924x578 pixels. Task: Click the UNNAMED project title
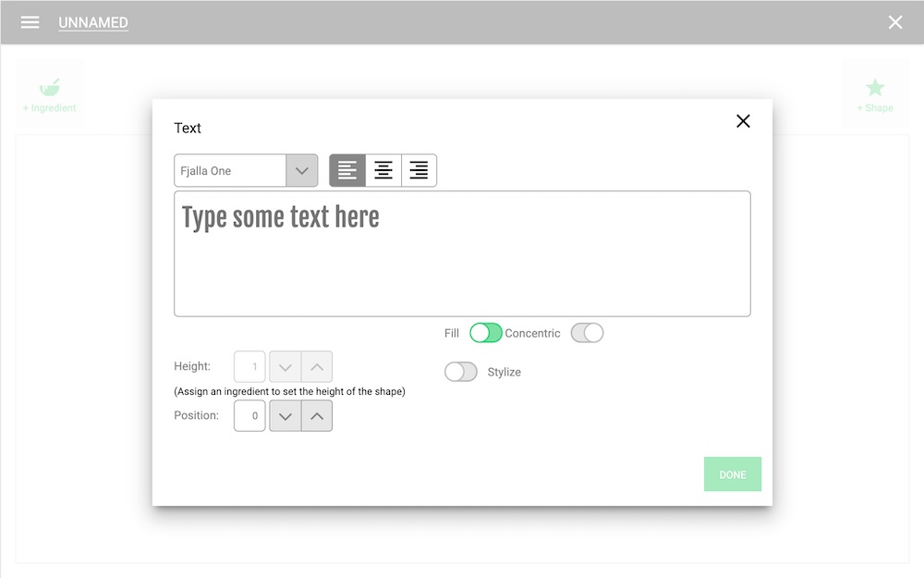point(93,22)
